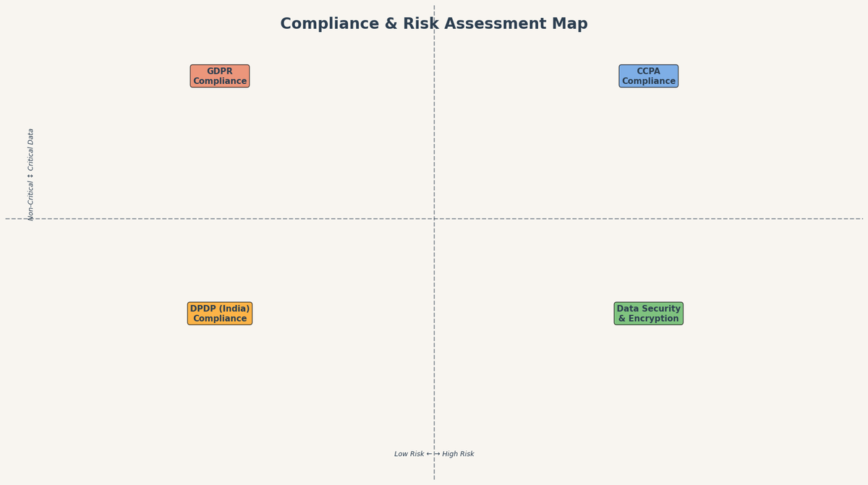Click the Non-Critical / Critical Data axis label
Image resolution: width=868 pixels, height=485 pixels.
pos(31,174)
